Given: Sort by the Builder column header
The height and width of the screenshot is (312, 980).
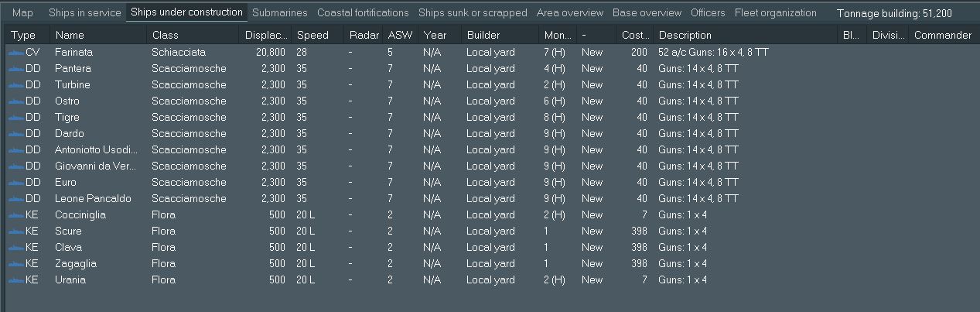Looking at the screenshot, I should (500, 35).
